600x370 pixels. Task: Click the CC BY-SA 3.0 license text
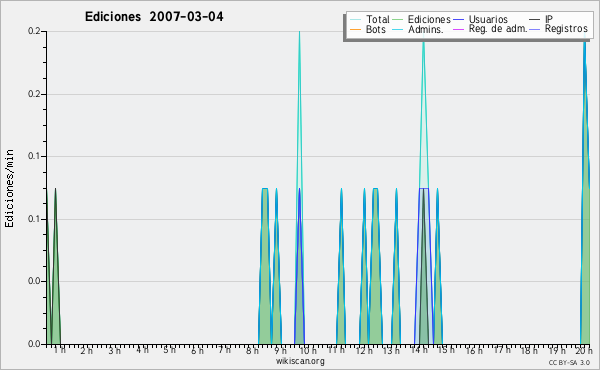(569, 362)
